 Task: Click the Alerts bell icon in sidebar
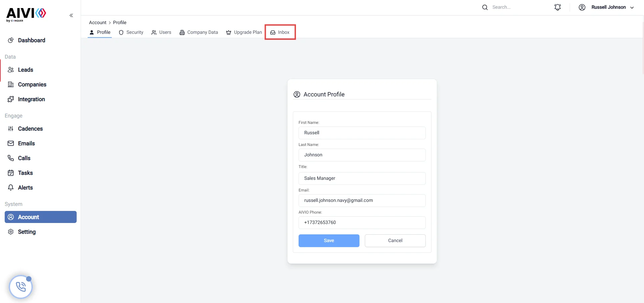point(11,187)
